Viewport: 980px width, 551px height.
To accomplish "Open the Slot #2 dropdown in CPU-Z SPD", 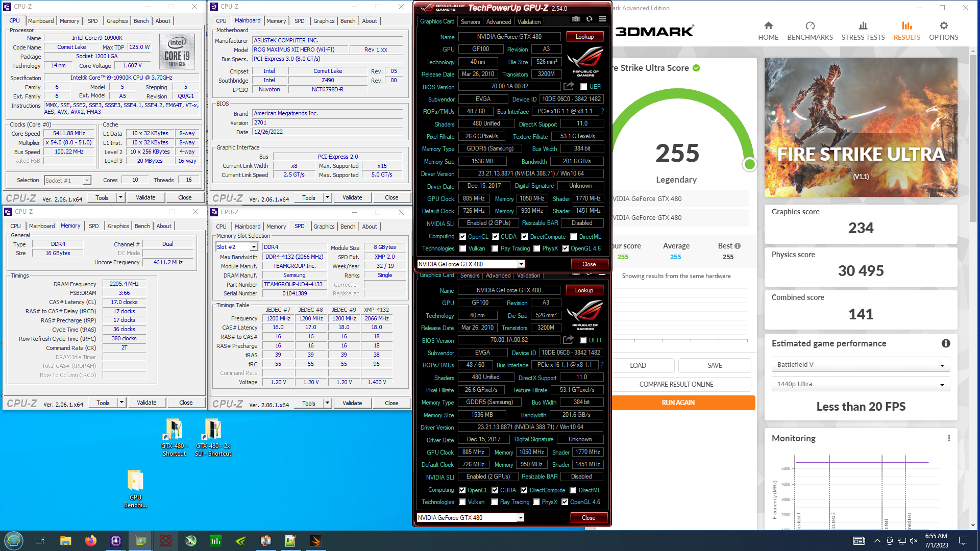I will (254, 247).
